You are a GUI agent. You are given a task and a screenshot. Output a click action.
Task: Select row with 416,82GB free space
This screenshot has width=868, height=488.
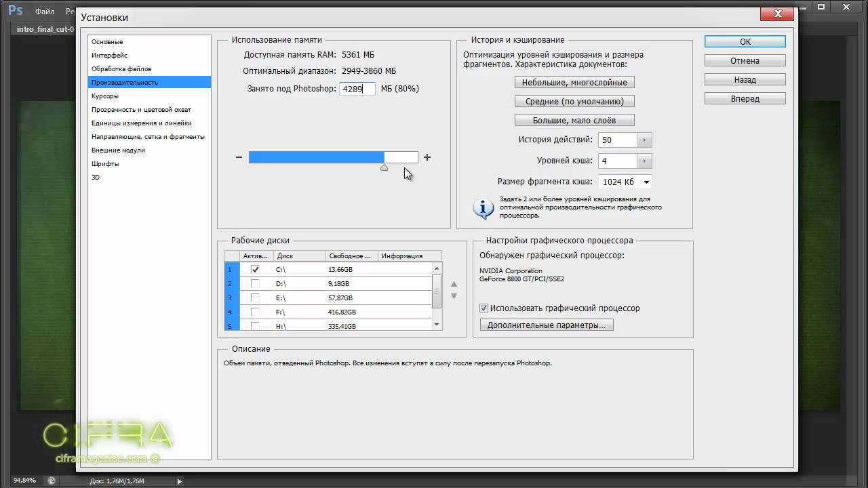(x=329, y=312)
